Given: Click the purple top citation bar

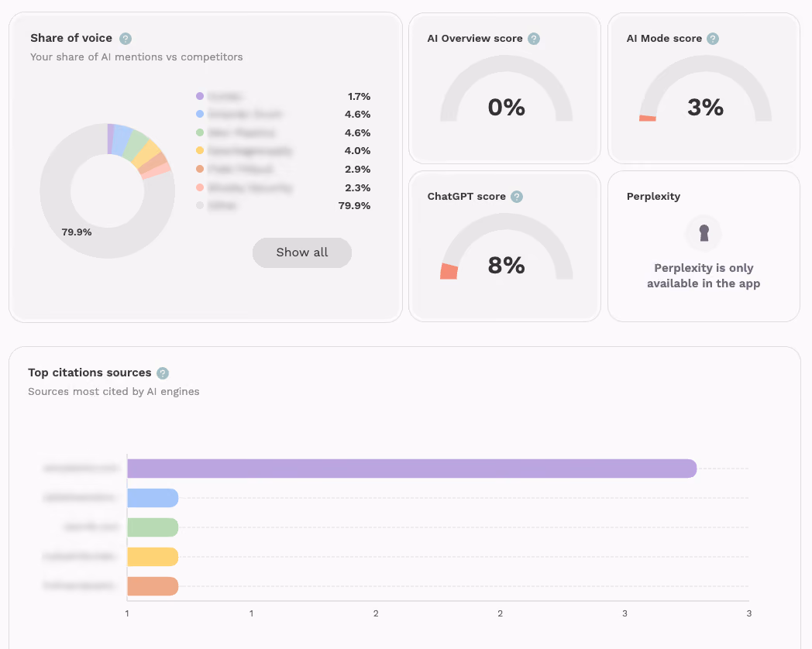Looking at the screenshot, I should (411, 469).
